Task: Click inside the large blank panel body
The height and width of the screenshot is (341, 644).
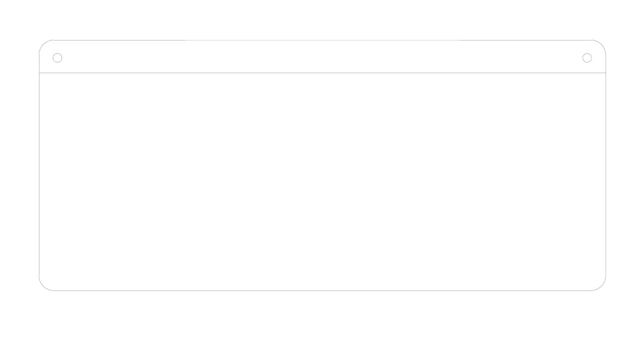Action: [322, 182]
